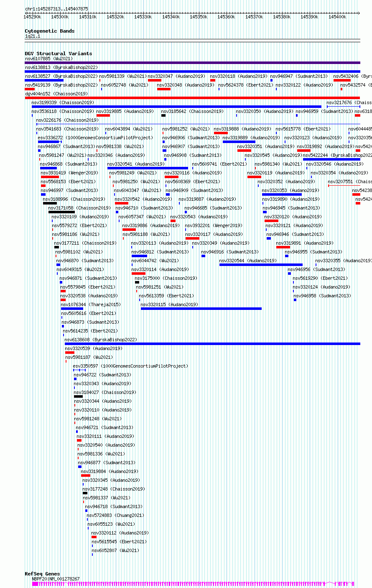Click nsv946718 (Sudmant2013) label
This screenshot has width=372, height=588.
pos(114,506)
